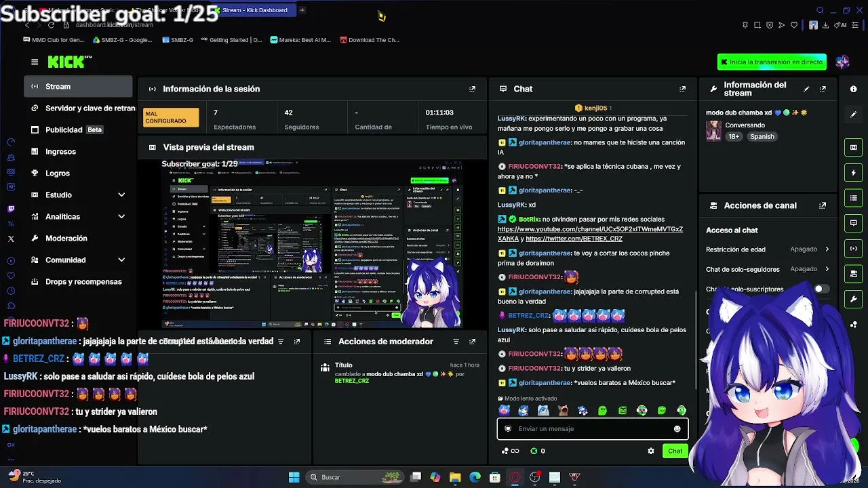868x488 pixels.
Task: Expand the Analíticas sidebar section
Action: [121, 217]
